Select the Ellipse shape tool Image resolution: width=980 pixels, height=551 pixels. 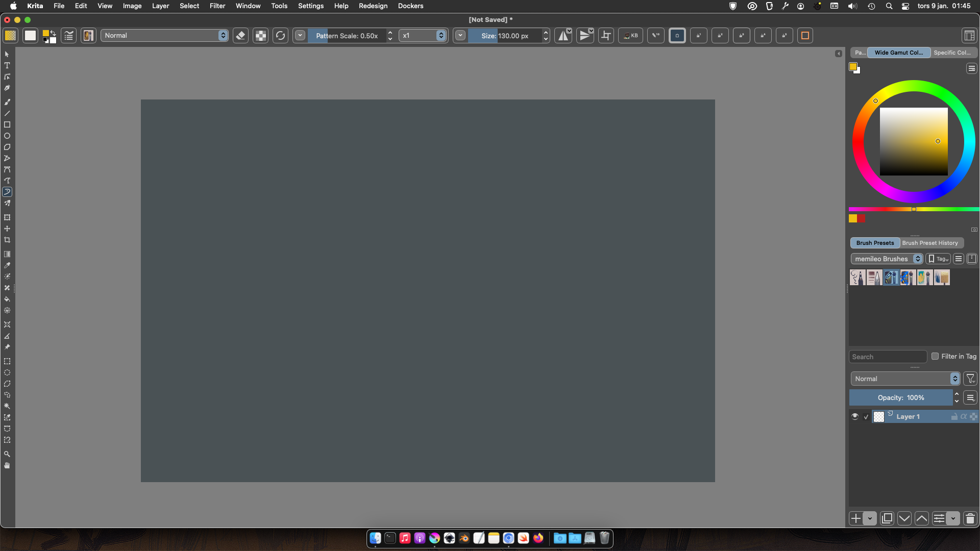[7, 136]
